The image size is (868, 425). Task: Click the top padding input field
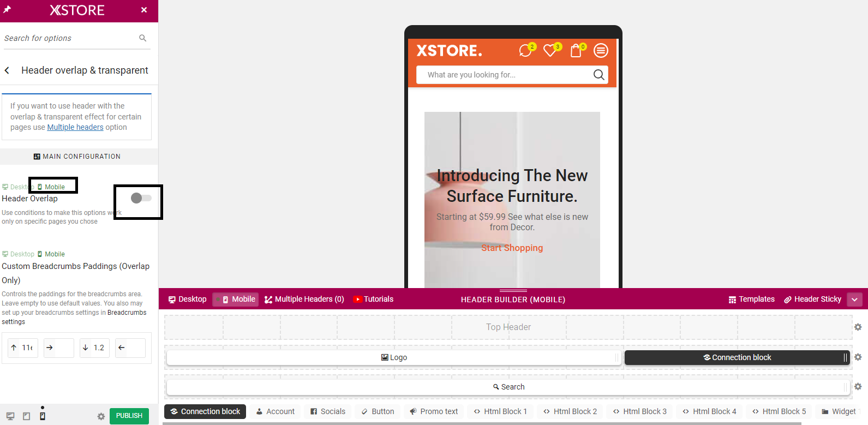(x=23, y=348)
